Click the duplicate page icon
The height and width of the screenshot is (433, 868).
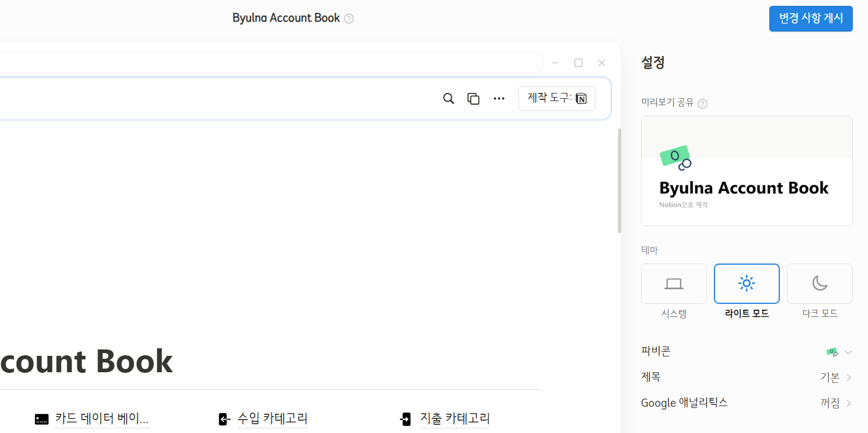pyautogui.click(x=473, y=99)
